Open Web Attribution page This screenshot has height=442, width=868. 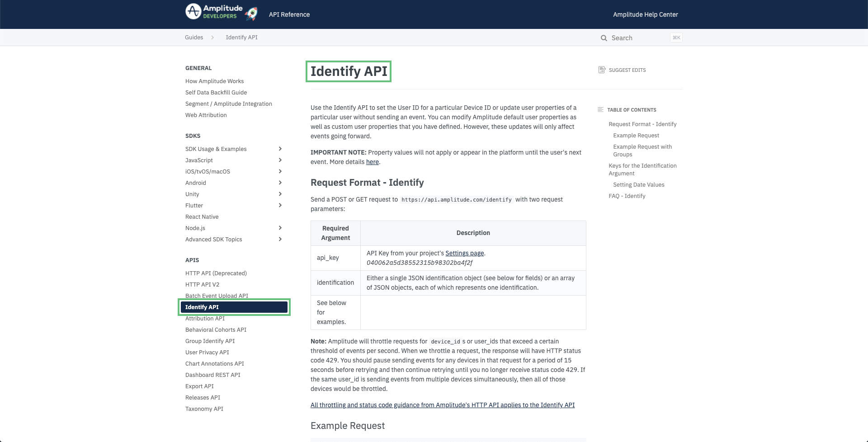click(x=206, y=115)
